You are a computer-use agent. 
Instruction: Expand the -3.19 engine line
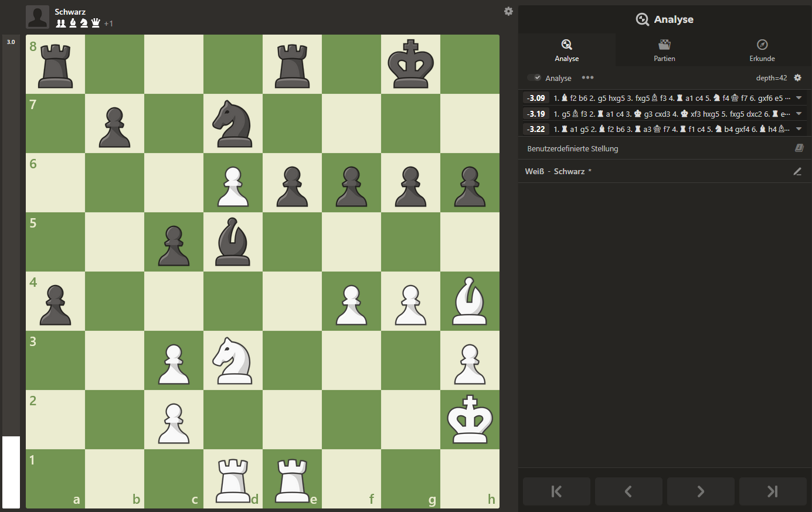tap(799, 114)
